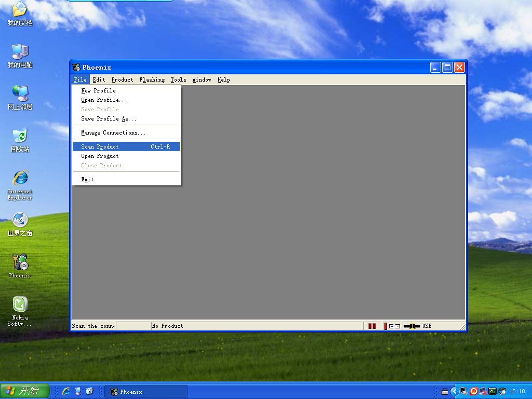Close the Phoenix window
Viewport: 532px width, 399px height.
point(459,68)
